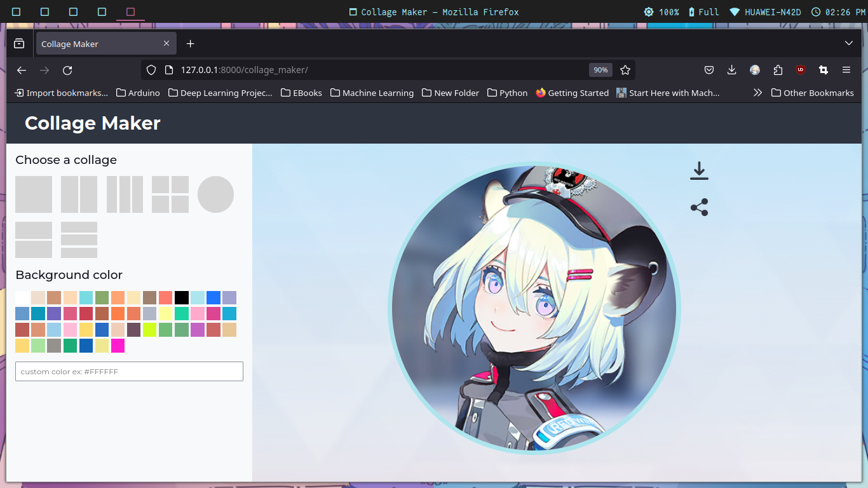Pick the black background color swatch

[x=182, y=297]
